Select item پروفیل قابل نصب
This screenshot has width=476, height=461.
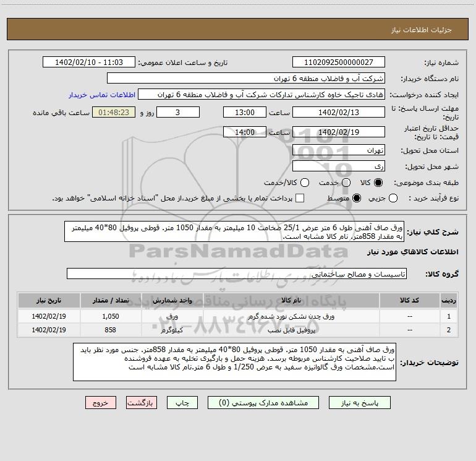point(291,330)
